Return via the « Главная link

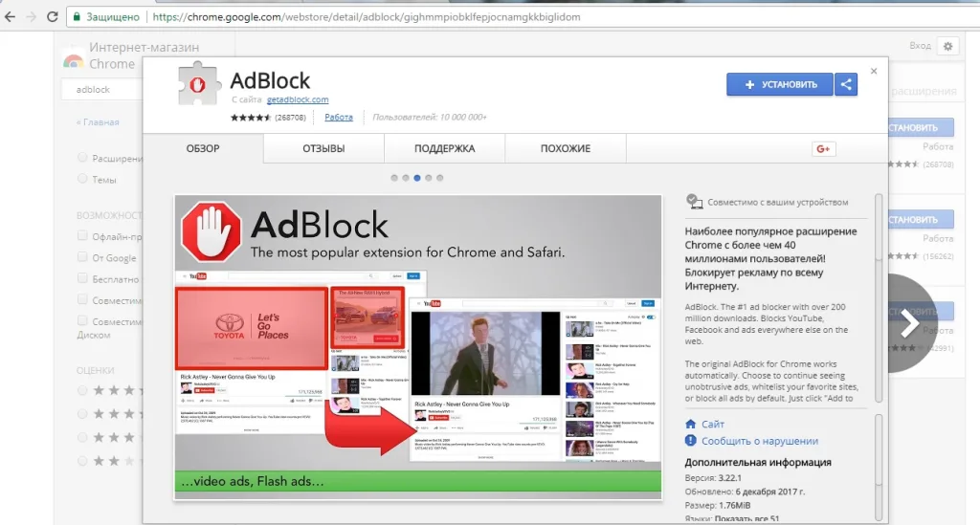click(x=98, y=122)
